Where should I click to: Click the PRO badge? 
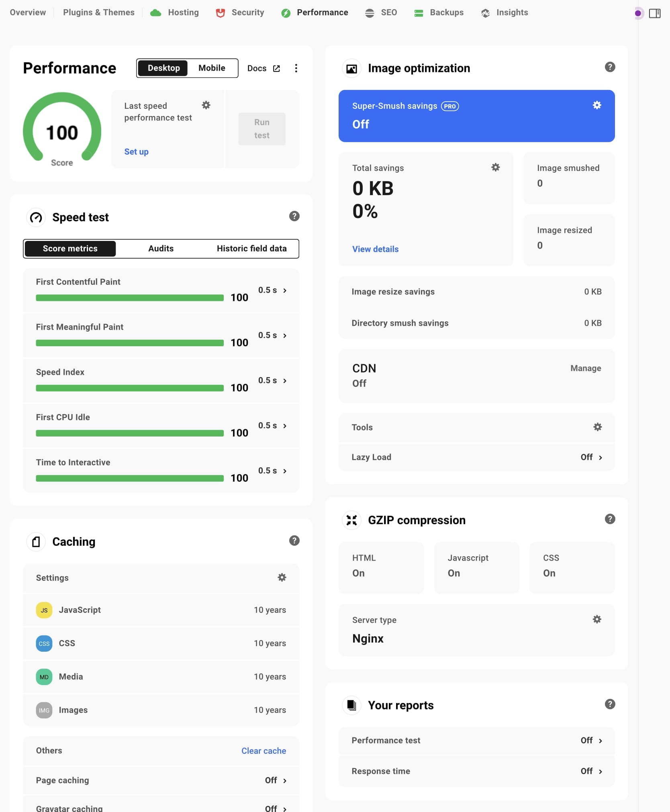click(x=450, y=106)
